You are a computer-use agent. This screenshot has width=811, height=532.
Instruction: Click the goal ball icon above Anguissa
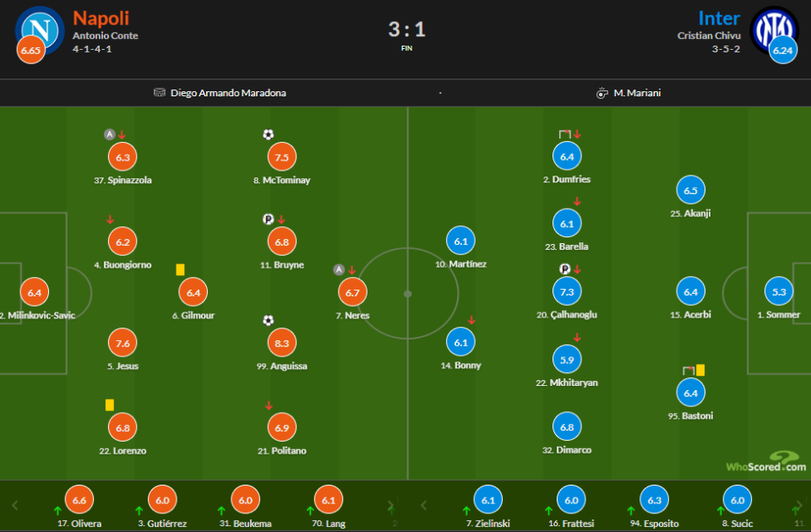pos(269,320)
